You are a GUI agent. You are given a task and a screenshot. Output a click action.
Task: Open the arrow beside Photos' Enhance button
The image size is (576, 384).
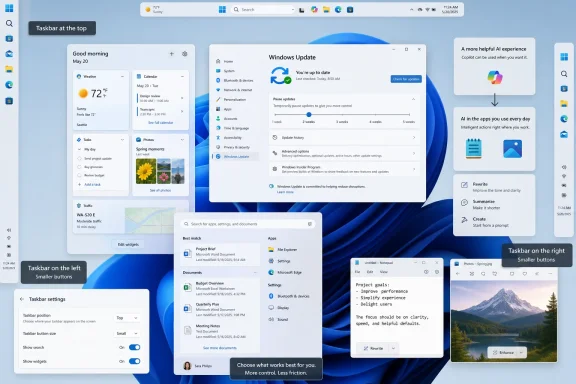(x=521, y=352)
